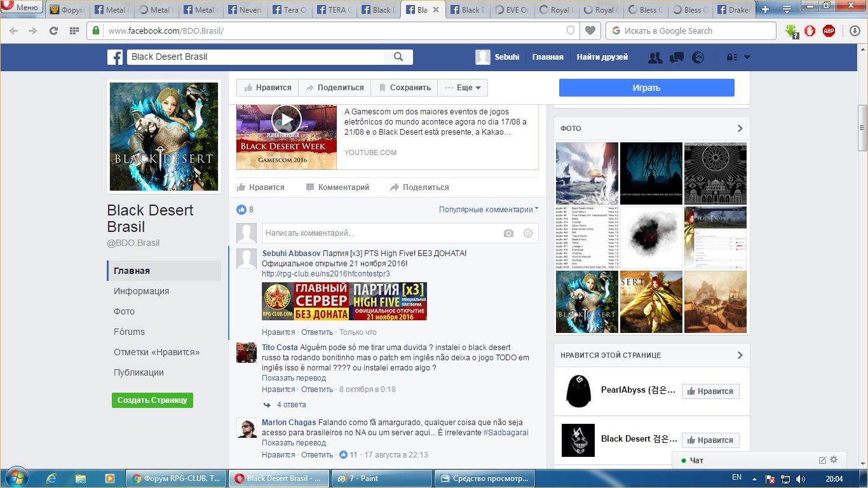
Task: Expand 4 ответа replies under Tito Costa
Action: click(x=290, y=405)
